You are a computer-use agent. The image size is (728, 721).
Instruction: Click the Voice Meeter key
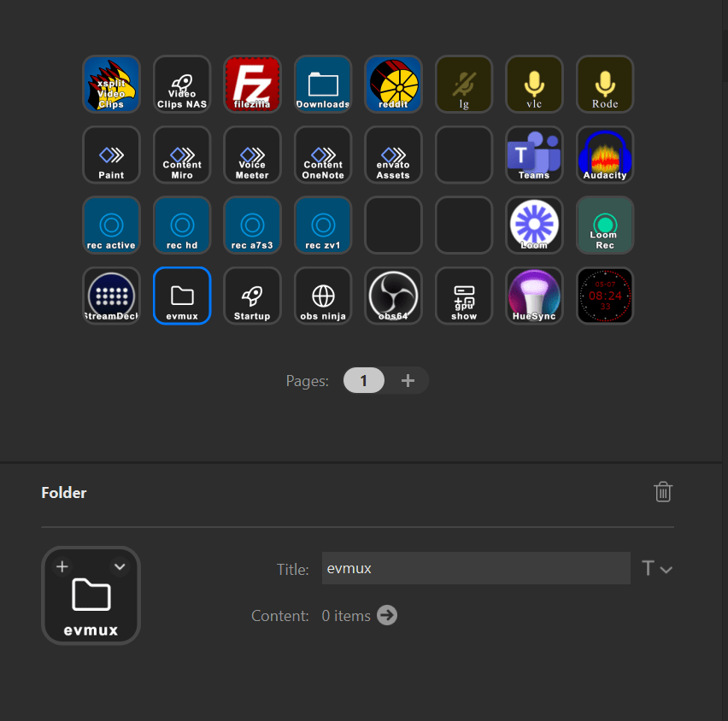pos(252,155)
